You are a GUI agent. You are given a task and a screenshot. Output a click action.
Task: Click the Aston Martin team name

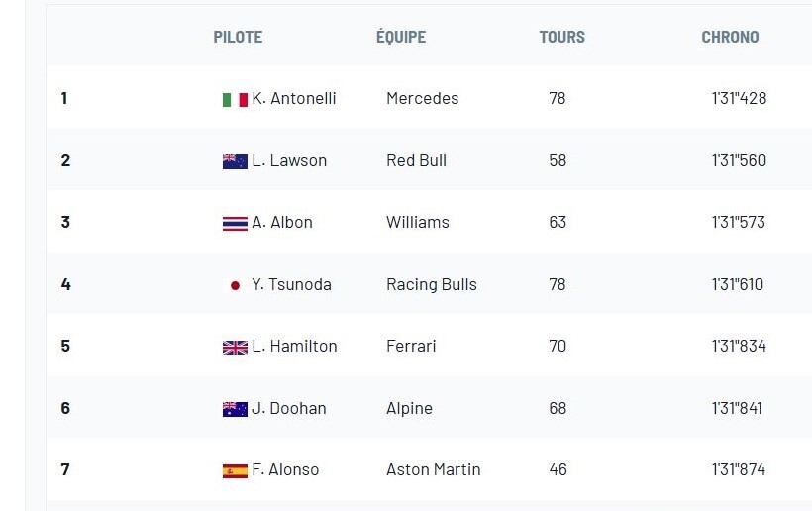tap(434, 469)
